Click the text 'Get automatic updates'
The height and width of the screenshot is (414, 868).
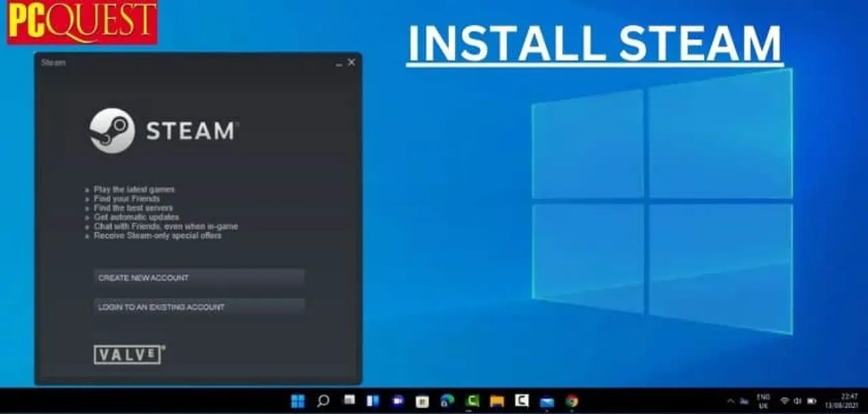[136, 217]
